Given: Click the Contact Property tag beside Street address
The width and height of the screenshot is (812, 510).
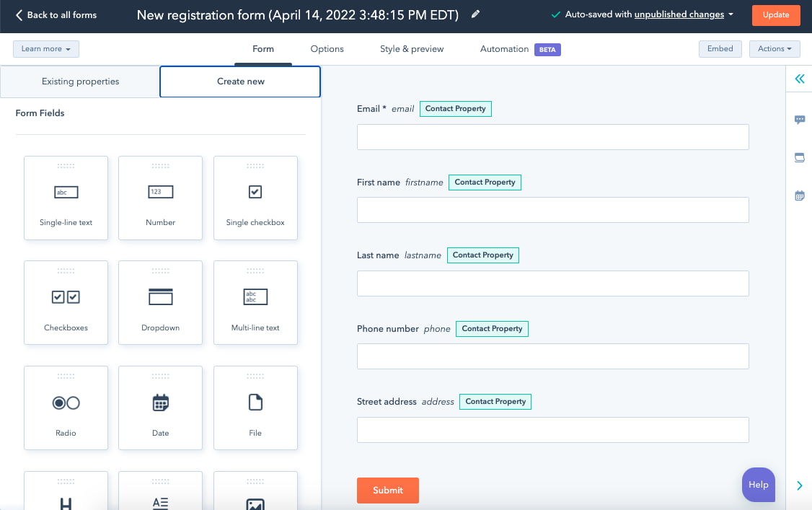Looking at the screenshot, I should pos(495,402).
